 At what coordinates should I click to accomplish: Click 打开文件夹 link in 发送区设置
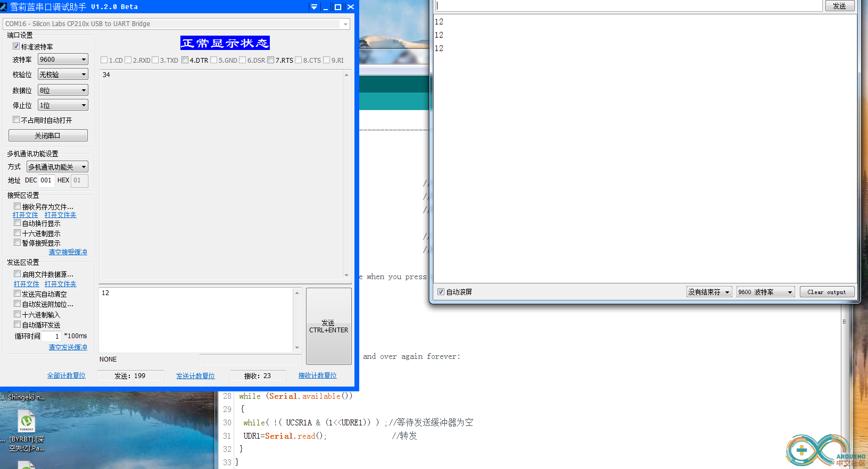pos(61,284)
